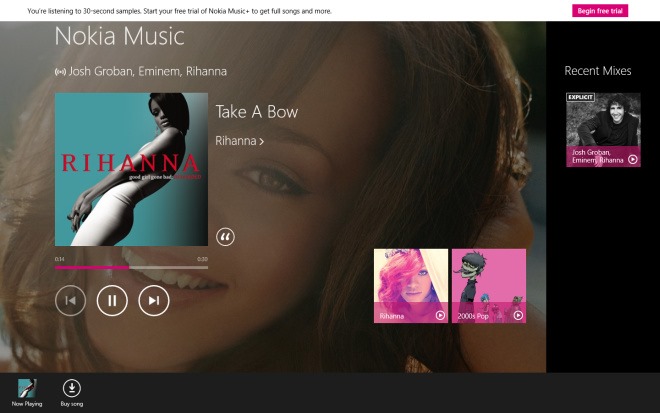The height and width of the screenshot is (413, 660).
Task: Open the 2000s Pop mix thumbnail
Action: pos(489,286)
